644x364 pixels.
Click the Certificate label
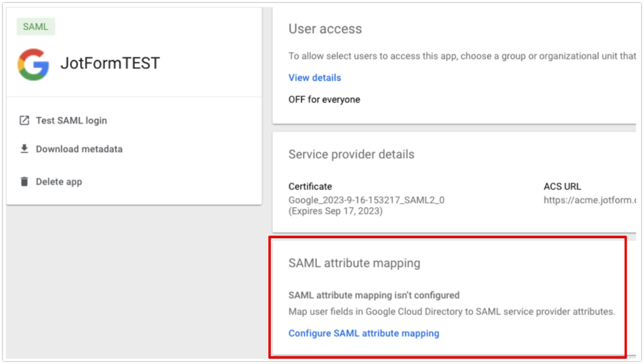pyautogui.click(x=310, y=186)
